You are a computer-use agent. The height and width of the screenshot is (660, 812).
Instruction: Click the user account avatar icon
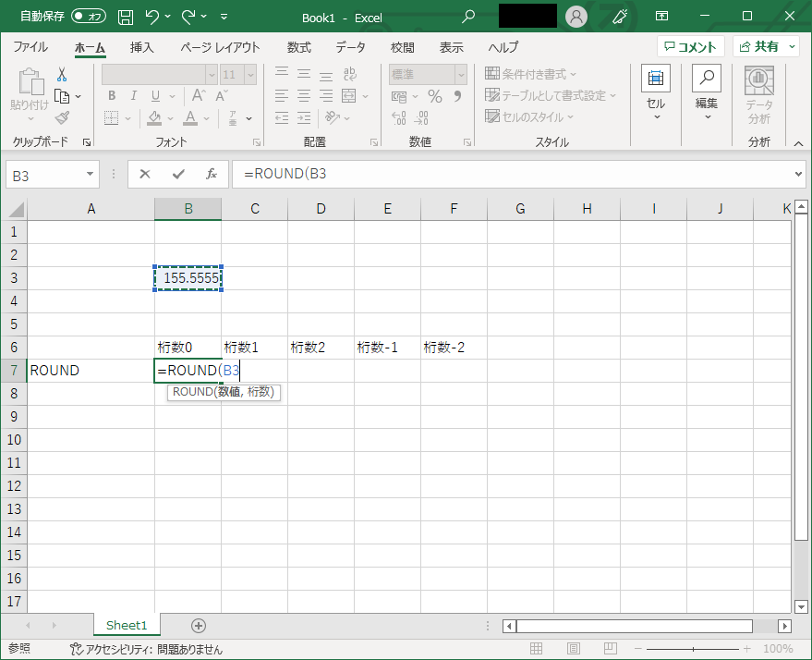pyautogui.click(x=576, y=17)
